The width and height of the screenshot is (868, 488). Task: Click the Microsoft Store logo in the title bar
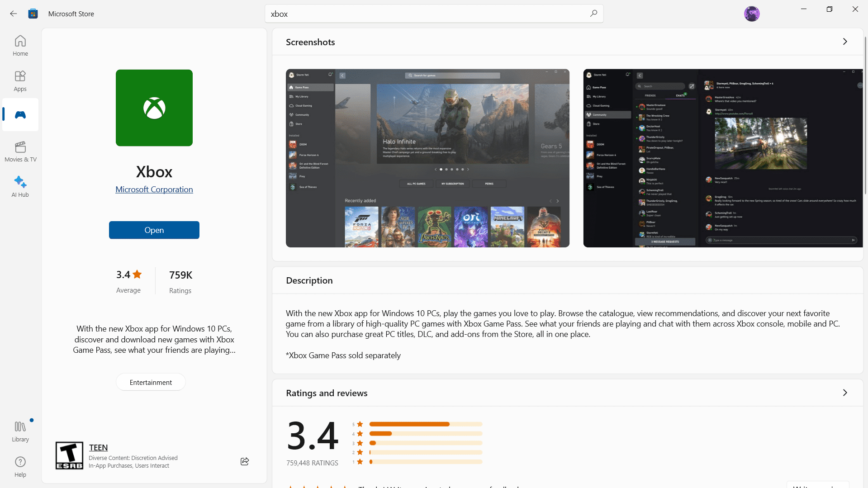click(x=33, y=14)
